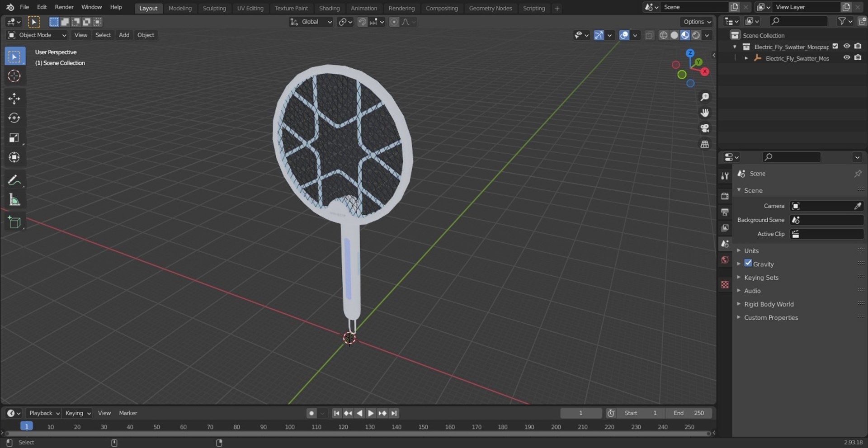The width and height of the screenshot is (868, 448).
Task: Switch perspective/orthographic grid icon
Action: point(704,144)
